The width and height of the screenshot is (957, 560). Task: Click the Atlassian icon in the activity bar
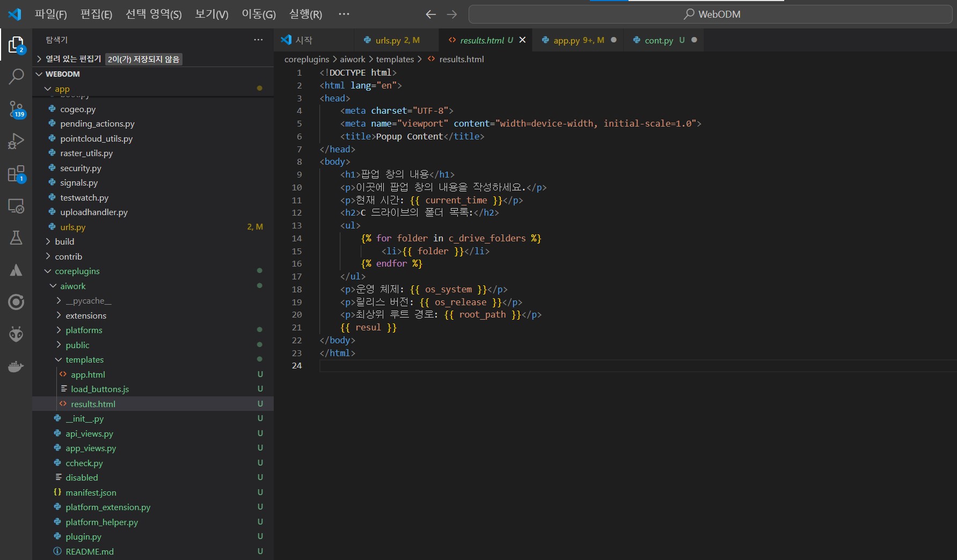click(x=16, y=270)
